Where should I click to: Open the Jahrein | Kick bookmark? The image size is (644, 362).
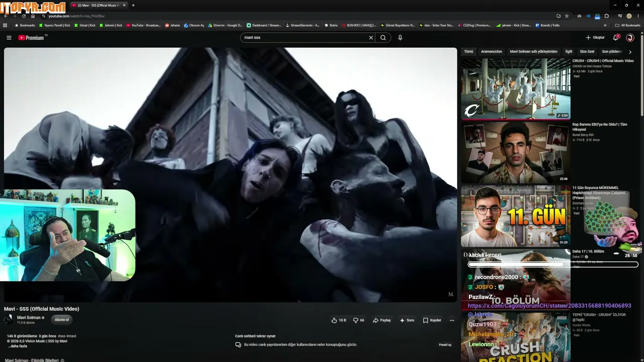pyautogui.click(x=111, y=25)
